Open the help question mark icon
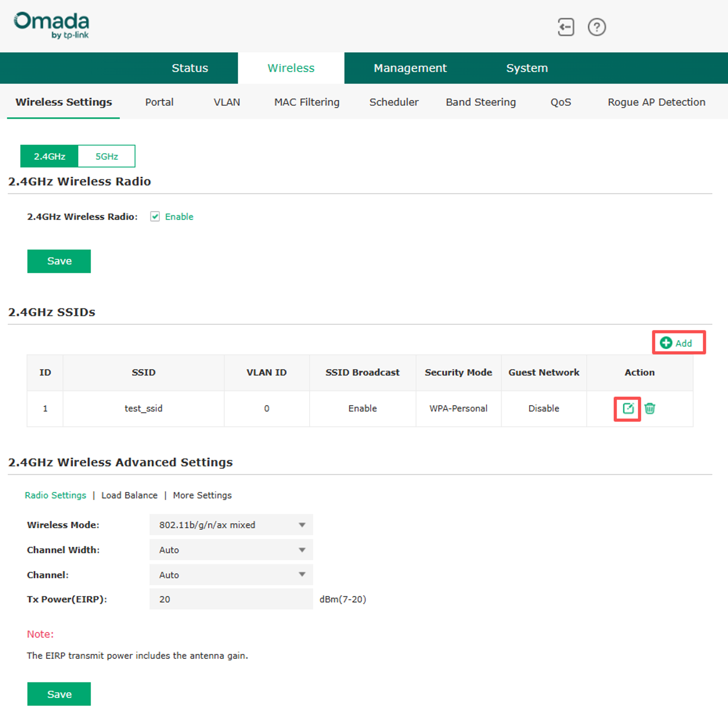728x719 pixels. (597, 27)
